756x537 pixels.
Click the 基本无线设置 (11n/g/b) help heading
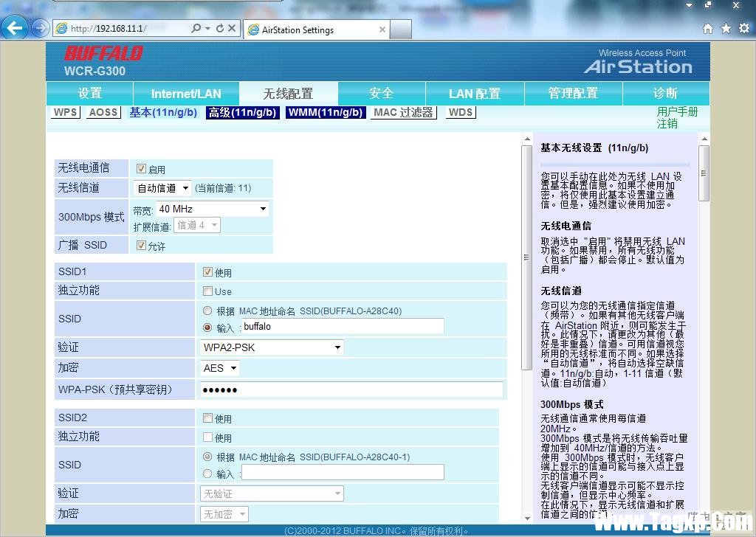pyautogui.click(x=594, y=148)
